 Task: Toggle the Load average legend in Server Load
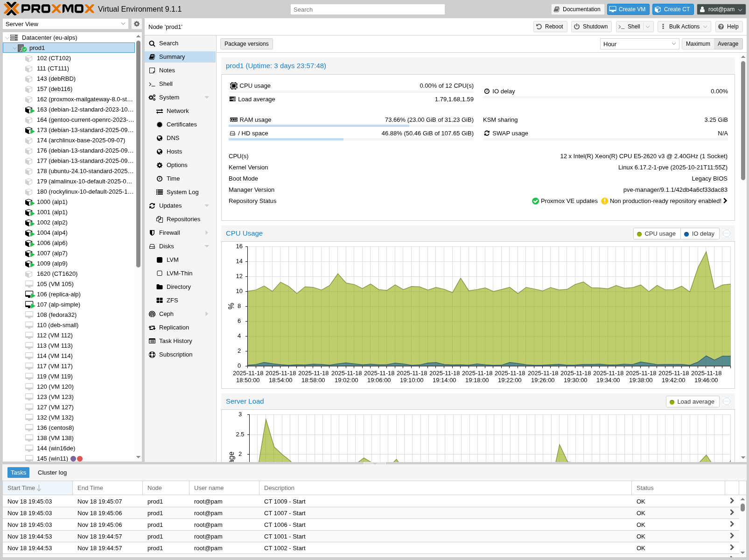[692, 401]
